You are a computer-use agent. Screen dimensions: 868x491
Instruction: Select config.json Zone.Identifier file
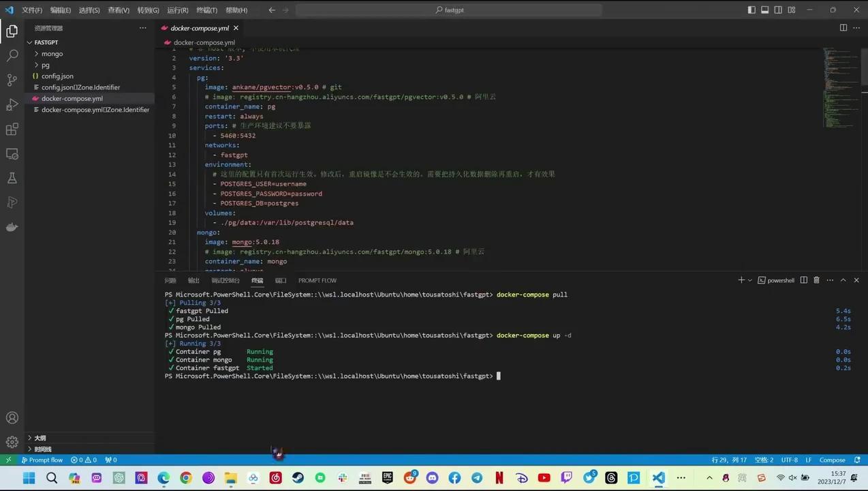[x=90, y=87]
